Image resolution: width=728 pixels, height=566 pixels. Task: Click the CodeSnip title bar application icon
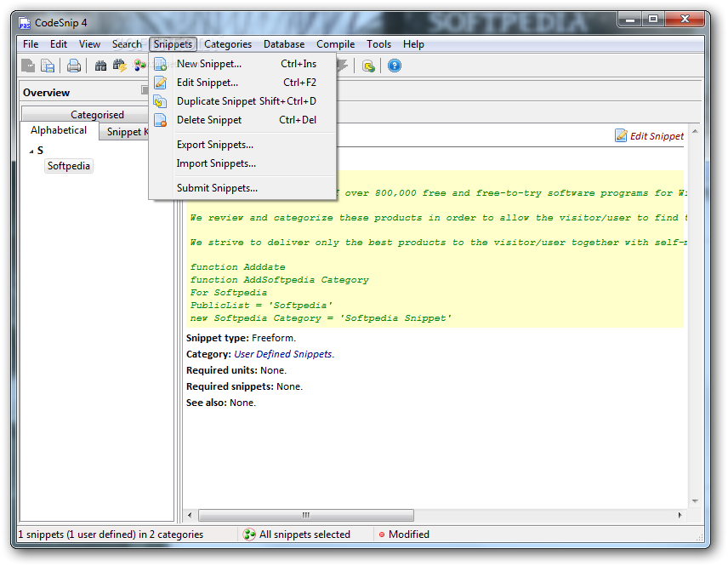(x=25, y=23)
